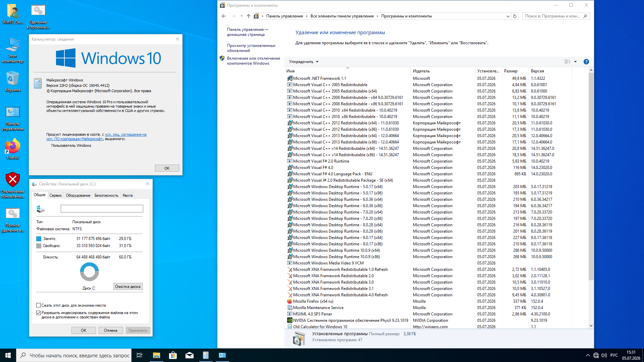644x362 pixels.
Task: Select the NVIDIA PhysX program icon
Action: point(290,320)
